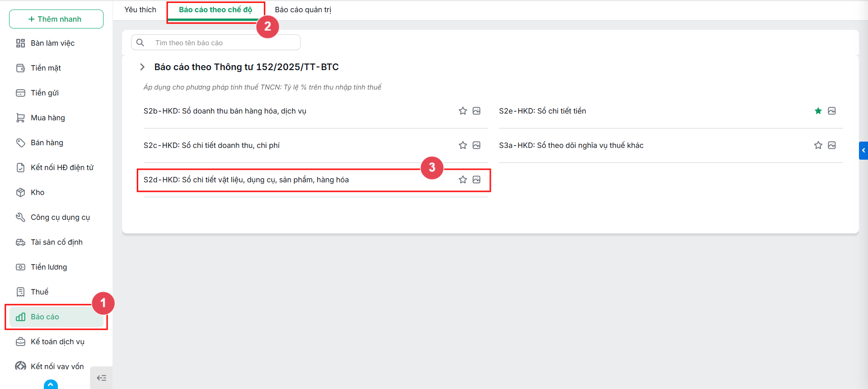The width and height of the screenshot is (868, 389).
Task: Expand the blue right-edge side panel arrow
Action: click(x=863, y=151)
